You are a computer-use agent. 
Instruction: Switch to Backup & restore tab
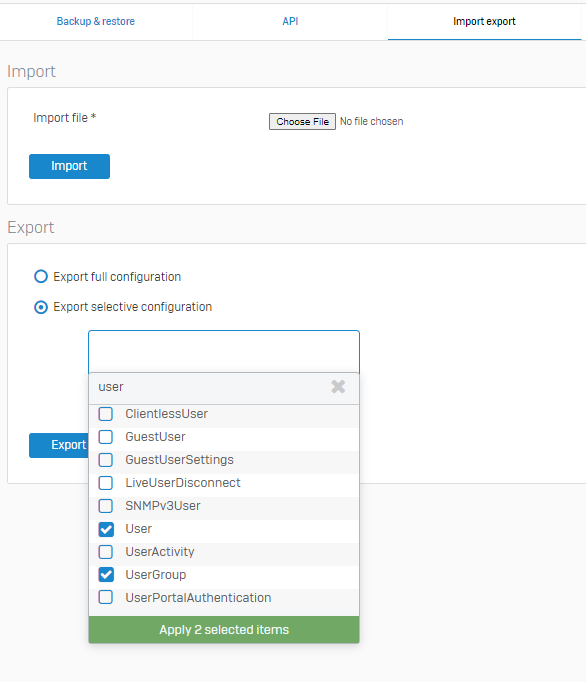pyautogui.click(x=96, y=21)
